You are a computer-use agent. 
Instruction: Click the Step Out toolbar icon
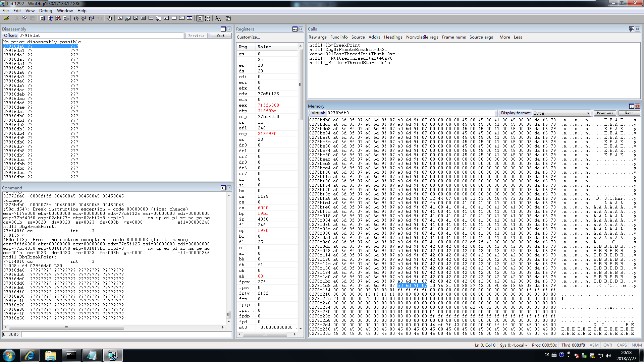92,18
